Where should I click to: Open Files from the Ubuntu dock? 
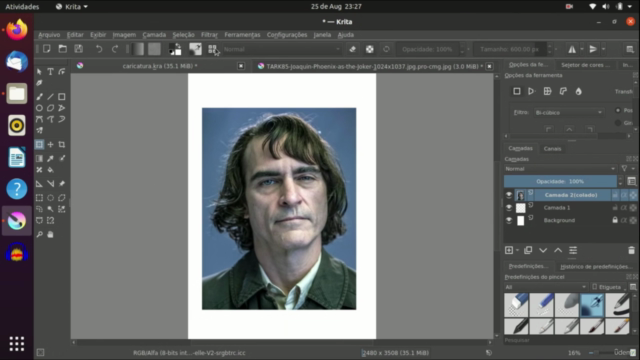click(17, 93)
